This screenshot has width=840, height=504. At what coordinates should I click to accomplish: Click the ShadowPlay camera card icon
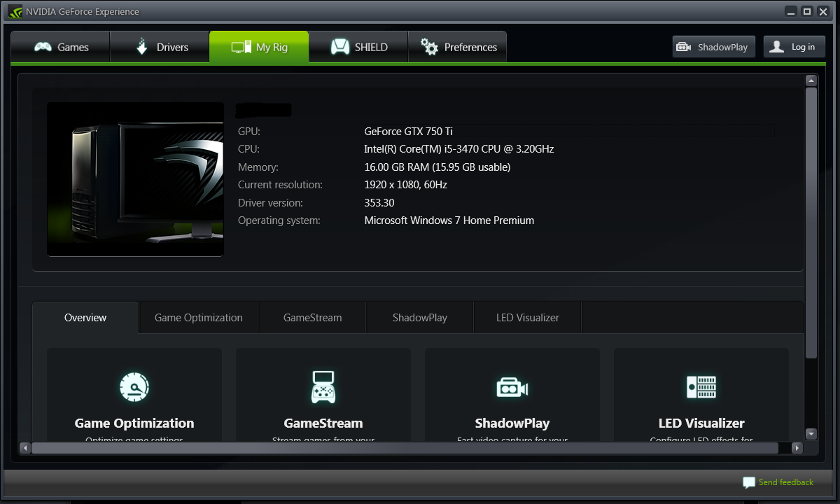tap(512, 387)
